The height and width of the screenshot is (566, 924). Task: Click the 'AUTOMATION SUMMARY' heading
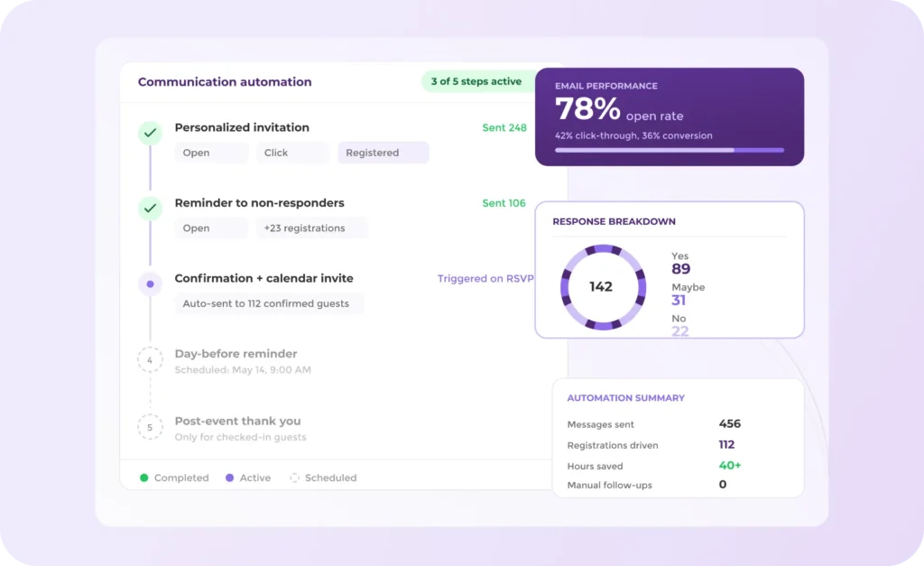pos(626,398)
